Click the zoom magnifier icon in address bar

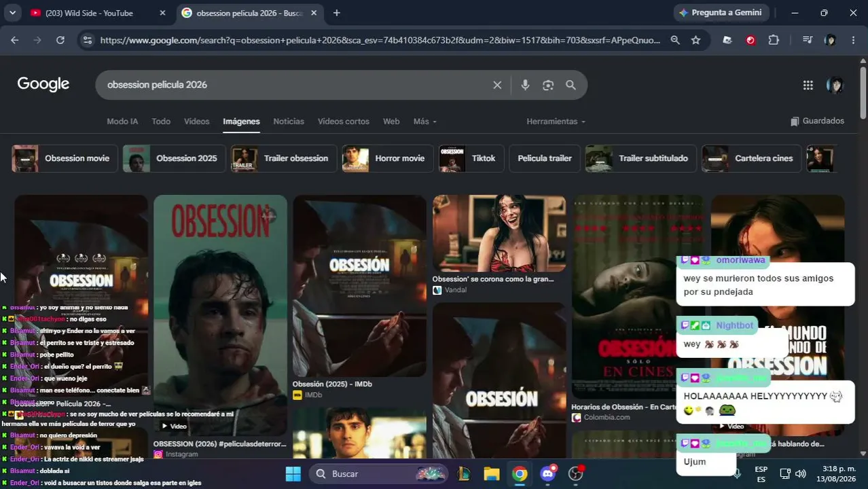[x=675, y=40]
